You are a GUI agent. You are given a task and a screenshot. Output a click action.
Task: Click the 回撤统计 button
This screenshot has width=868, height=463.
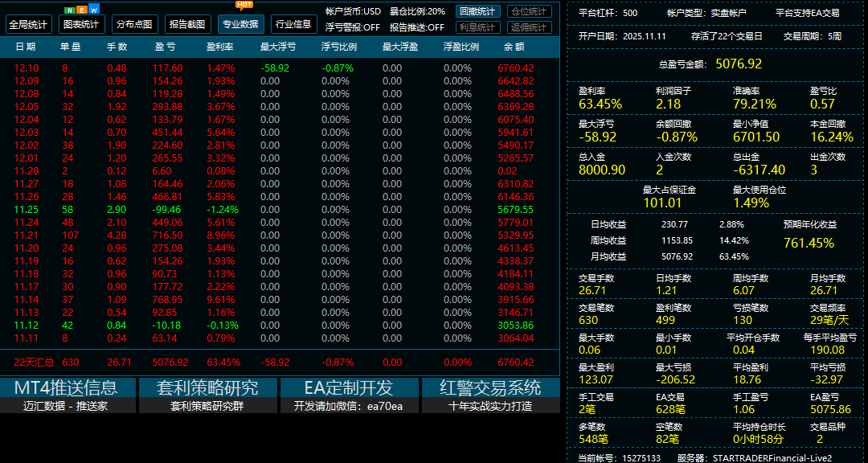(478, 11)
